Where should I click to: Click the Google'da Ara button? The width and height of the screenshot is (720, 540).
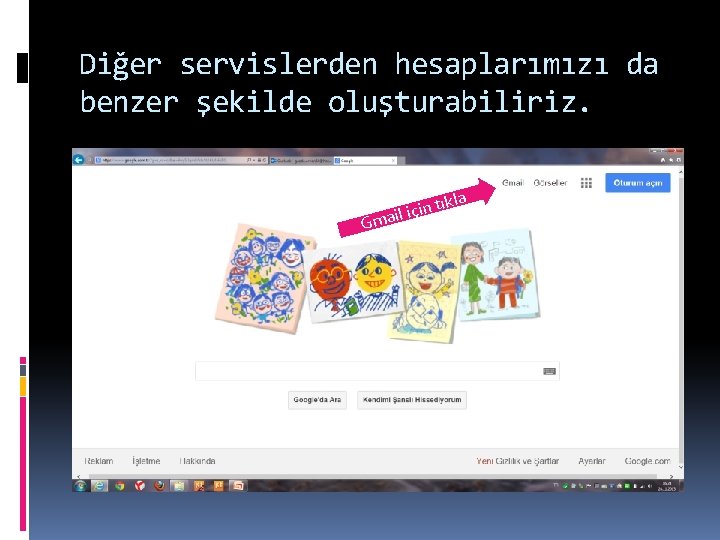317,399
